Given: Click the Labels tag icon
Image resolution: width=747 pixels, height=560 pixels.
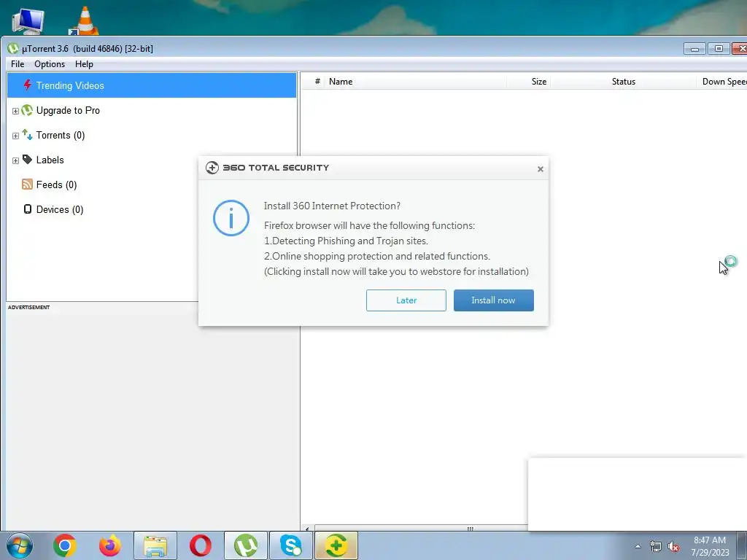Looking at the screenshot, I should pos(27,160).
